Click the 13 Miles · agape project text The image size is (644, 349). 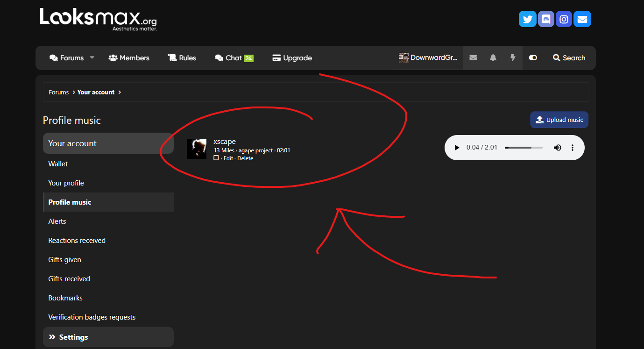tap(243, 150)
